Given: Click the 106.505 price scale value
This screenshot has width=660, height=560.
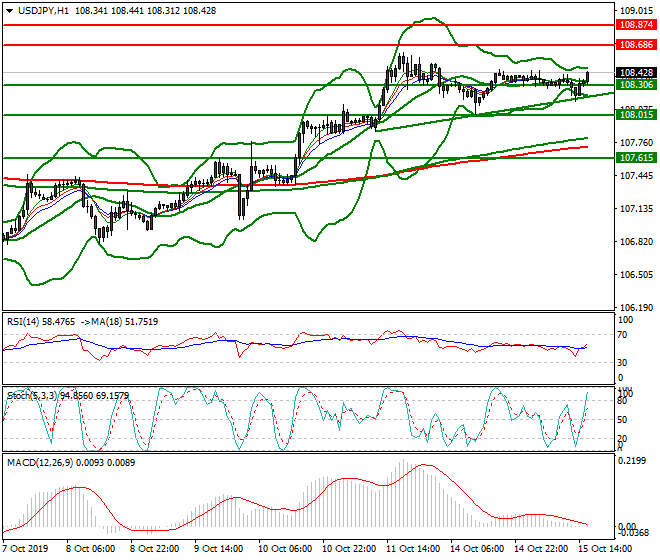Looking at the screenshot, I should pyautogui.click(x=637, y=275).
